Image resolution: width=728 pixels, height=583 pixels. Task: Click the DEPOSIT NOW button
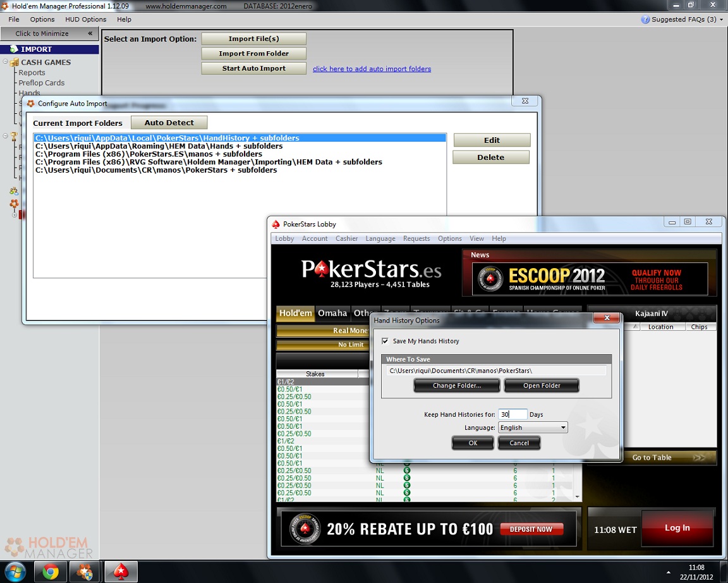[531, 529]
